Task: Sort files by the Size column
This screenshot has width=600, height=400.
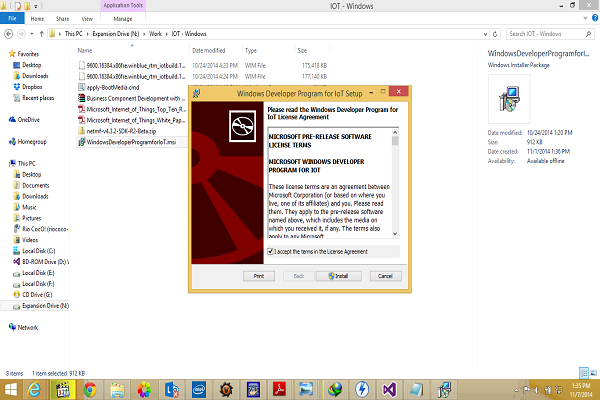Action: tap(302, 51)
